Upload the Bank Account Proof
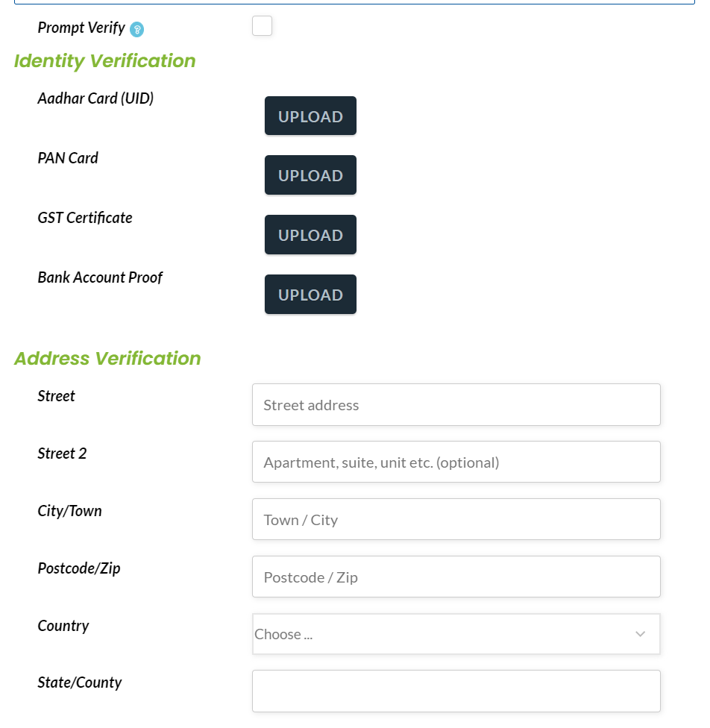Screen dimensions: 710x728 click(310, 295)
